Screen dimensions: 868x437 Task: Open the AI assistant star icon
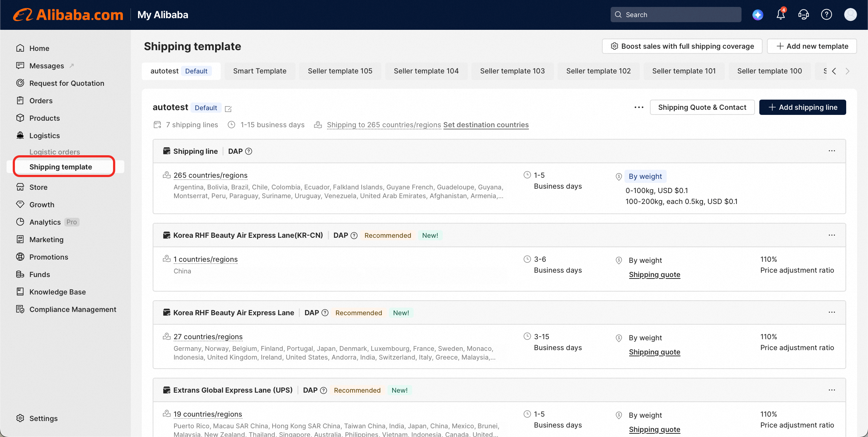[758, 15]
